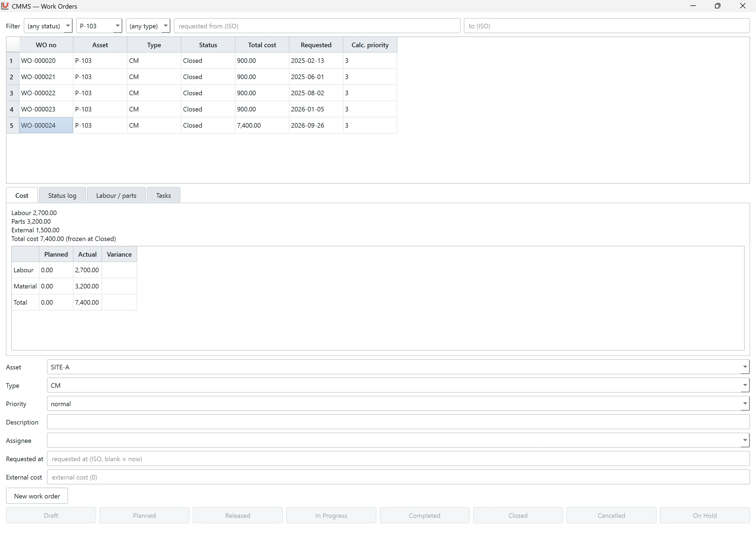Click the 2026-01-05 requested date cell
Screen dimensions: 756x537
coord(316,109)
